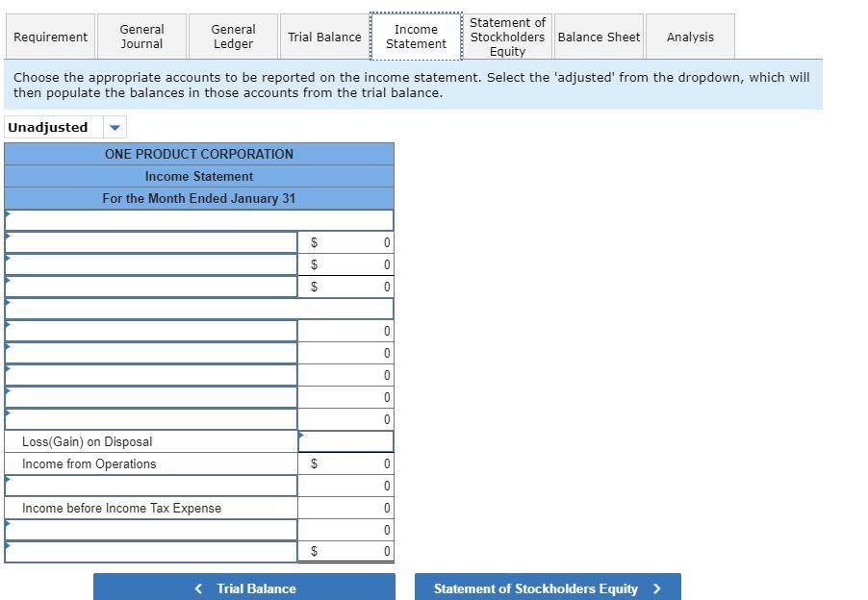
Task: Click the Loss(Gain) on Disposal label
Action: tap(87, 441)
